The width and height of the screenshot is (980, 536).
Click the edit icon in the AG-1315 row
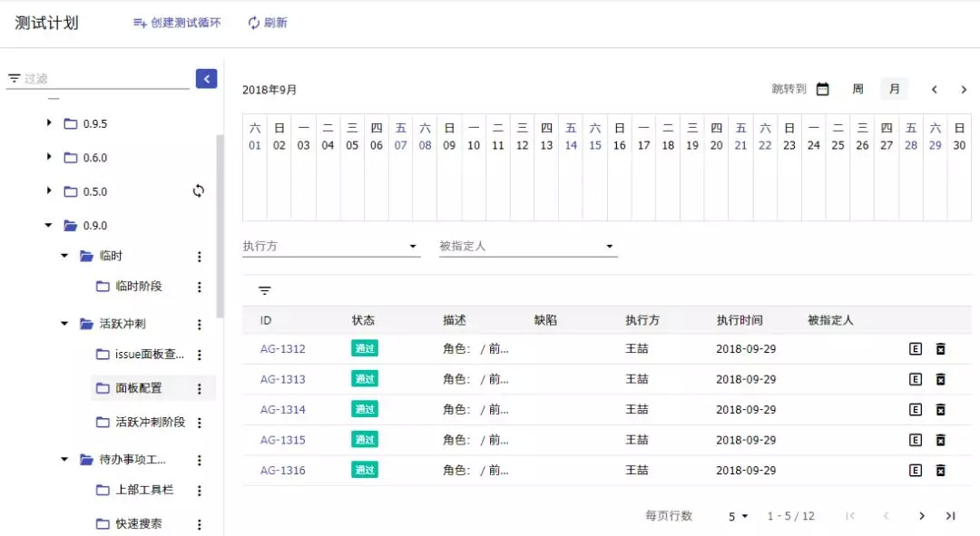click(x=916, y=441)
